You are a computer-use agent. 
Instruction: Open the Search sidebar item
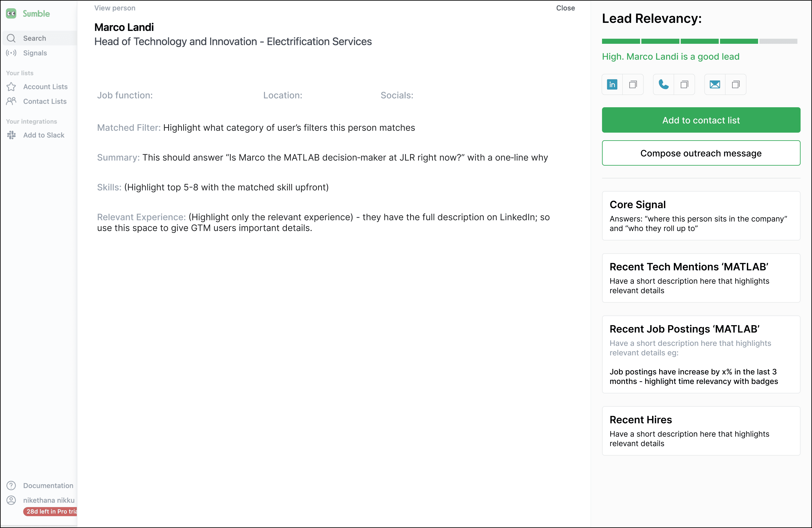coord(34,38)
